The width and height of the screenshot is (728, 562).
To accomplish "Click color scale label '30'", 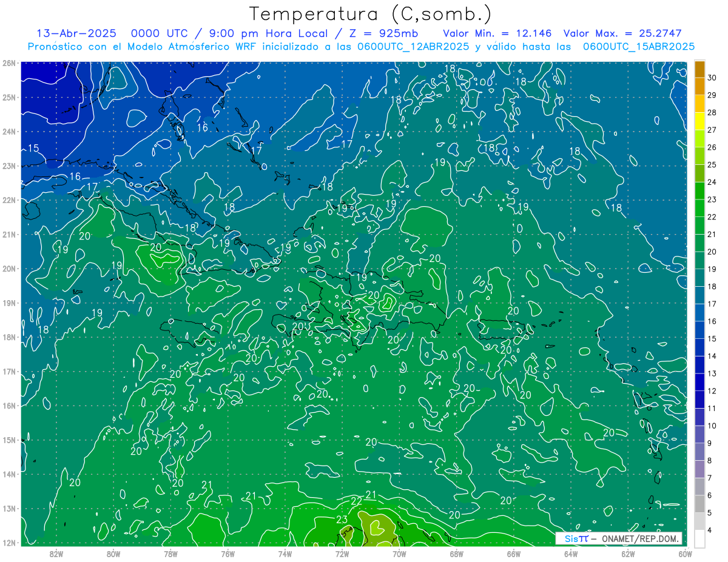I will coord(712,77).
